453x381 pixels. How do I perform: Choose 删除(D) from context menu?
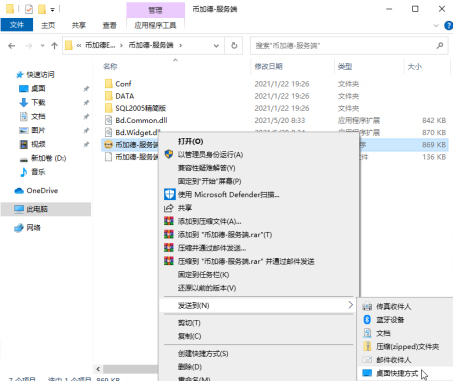[x=190, y=367]
